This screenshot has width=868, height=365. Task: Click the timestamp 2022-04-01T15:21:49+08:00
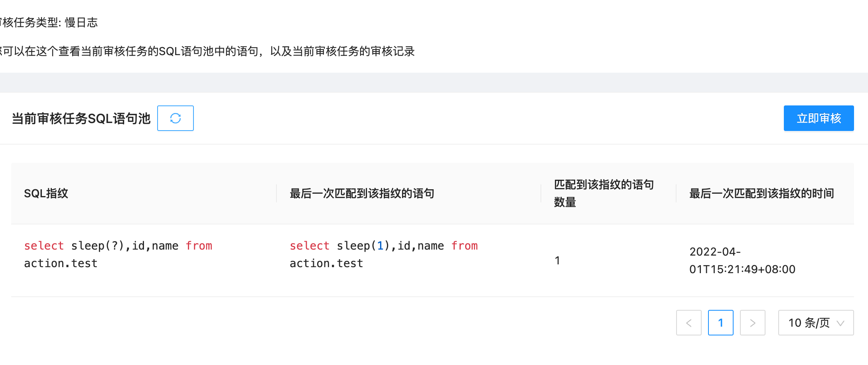pos(742,260)
